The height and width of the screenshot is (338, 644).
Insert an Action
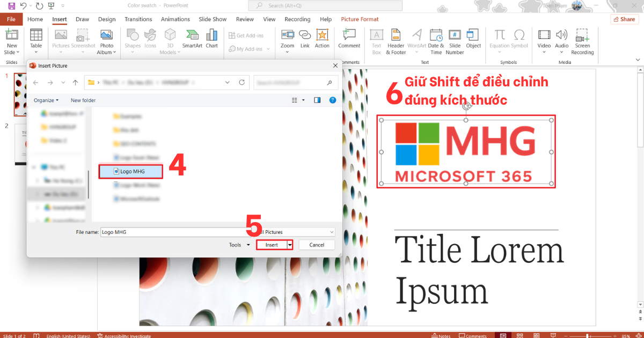322,39
